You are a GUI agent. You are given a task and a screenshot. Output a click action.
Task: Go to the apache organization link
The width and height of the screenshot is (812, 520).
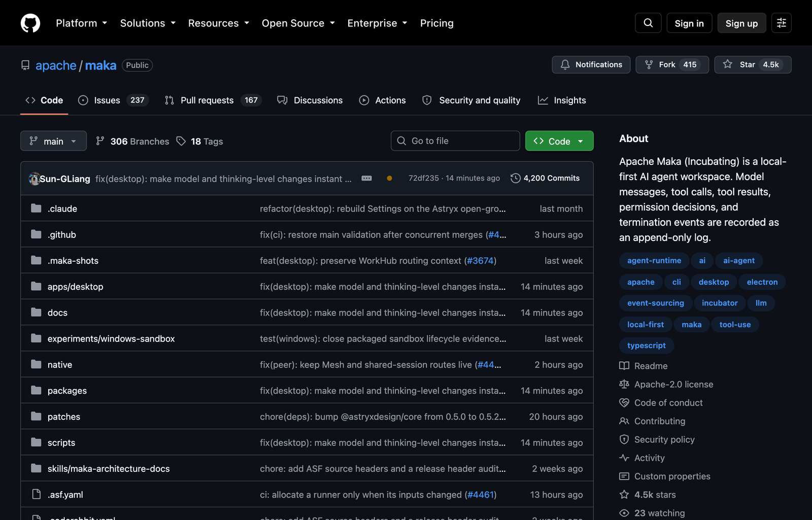tap(56, 65)
